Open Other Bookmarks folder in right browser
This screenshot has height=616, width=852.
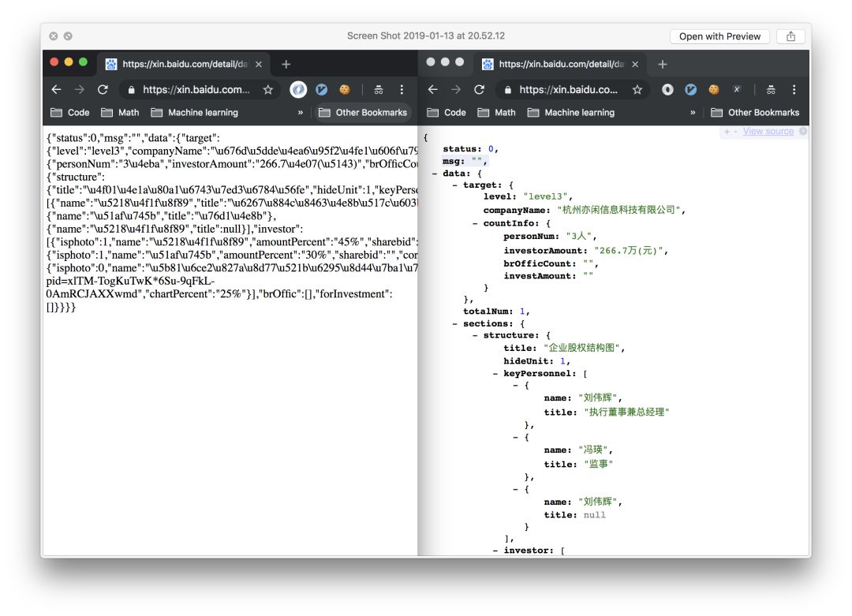755,113
